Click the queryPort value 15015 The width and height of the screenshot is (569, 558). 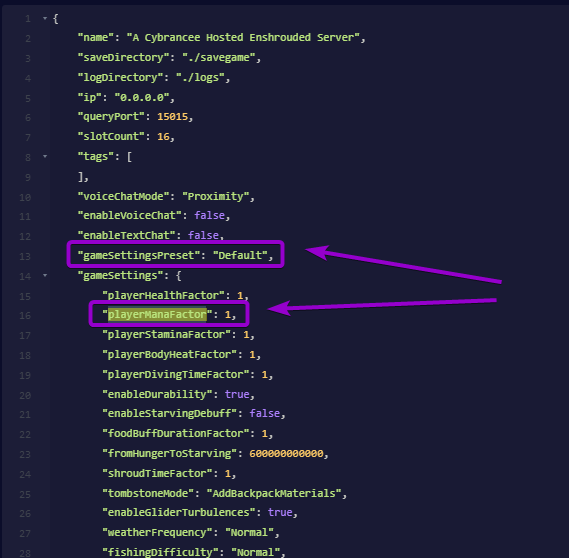point(172,116)
